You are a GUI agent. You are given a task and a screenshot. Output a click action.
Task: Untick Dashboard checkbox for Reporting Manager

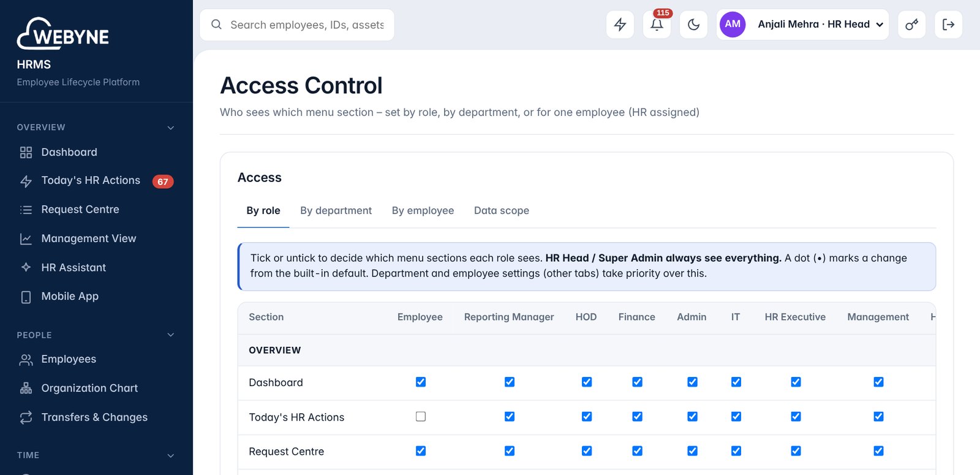pyautogui.click(x=510, y=382)
